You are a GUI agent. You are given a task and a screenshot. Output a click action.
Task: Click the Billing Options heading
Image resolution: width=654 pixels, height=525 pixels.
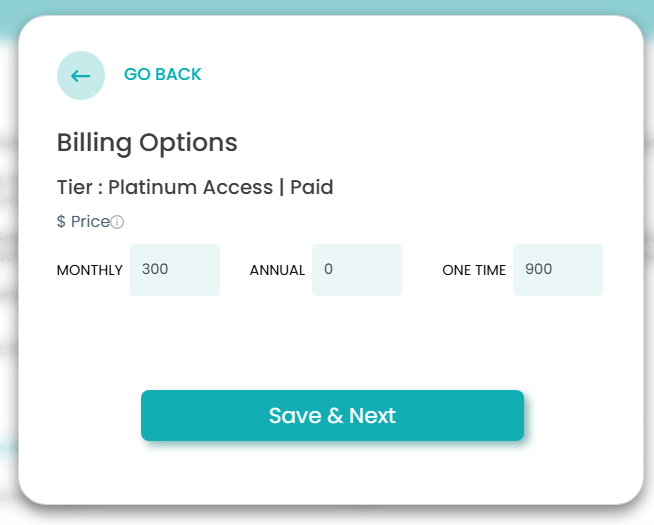coord(147,143)
